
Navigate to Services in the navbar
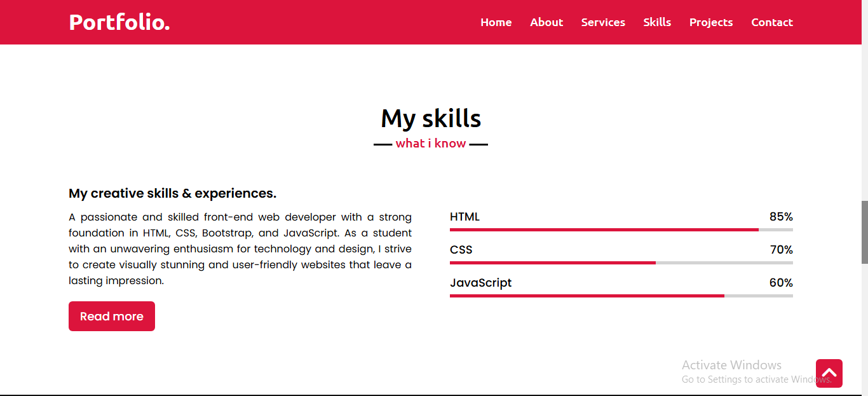coord(603,22)
